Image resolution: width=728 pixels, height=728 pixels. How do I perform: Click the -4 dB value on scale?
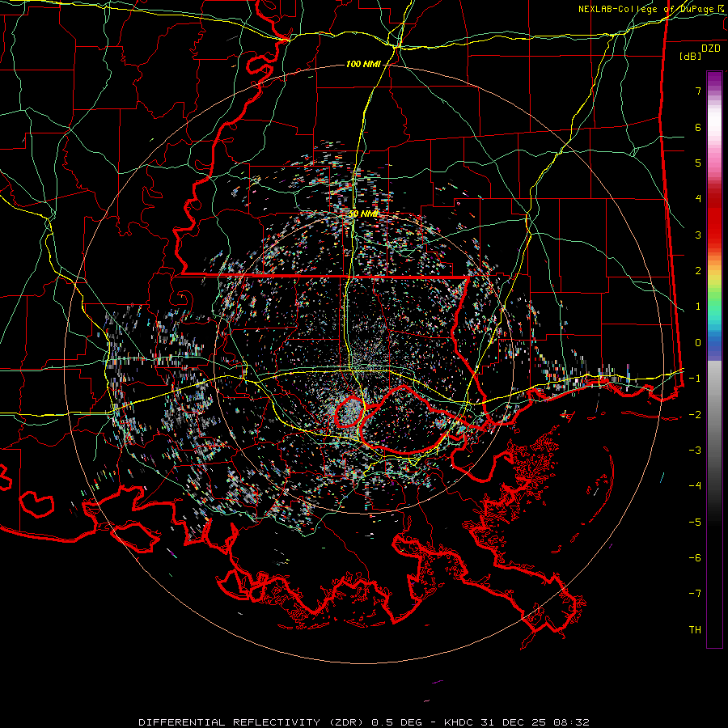click(x=695, y=486)
